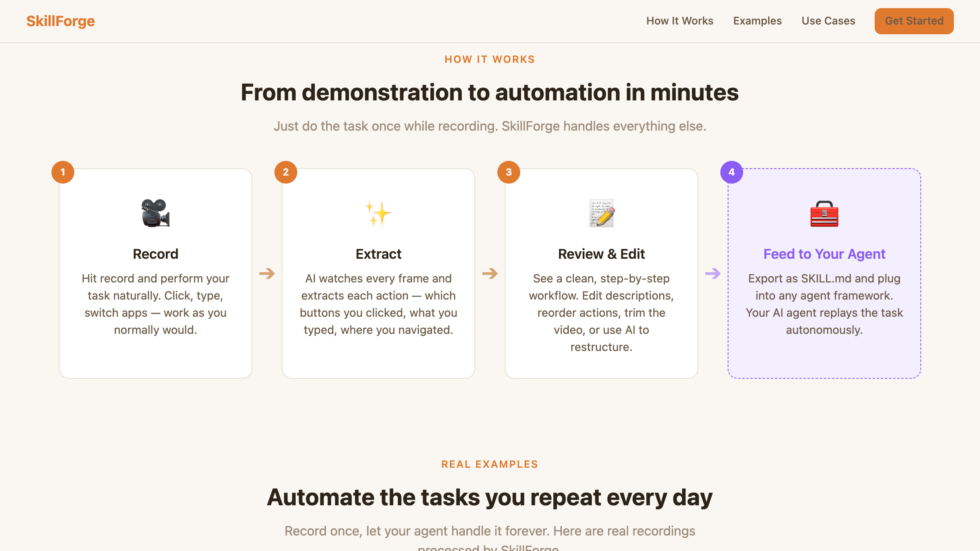Select the numbered badge 2 on the Extract card
The width and height of the screenshot is (980, 551).
[286, 172]
